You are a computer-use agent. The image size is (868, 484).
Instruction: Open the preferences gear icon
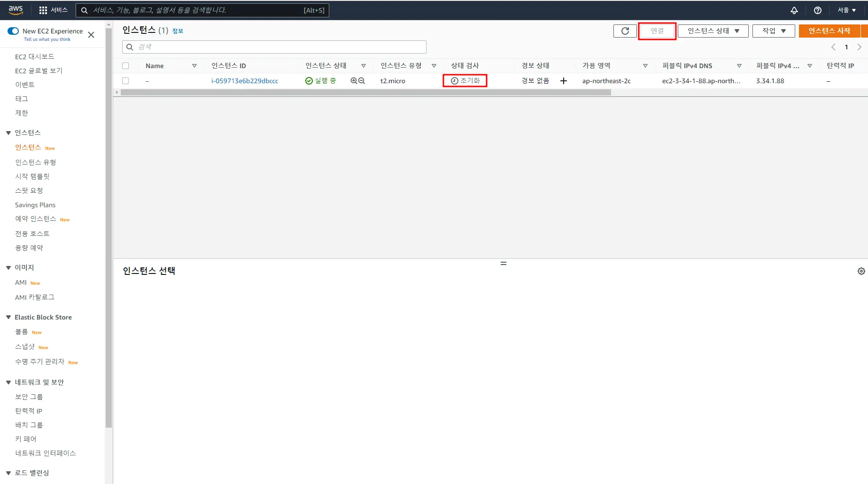(x=861, y=271)
